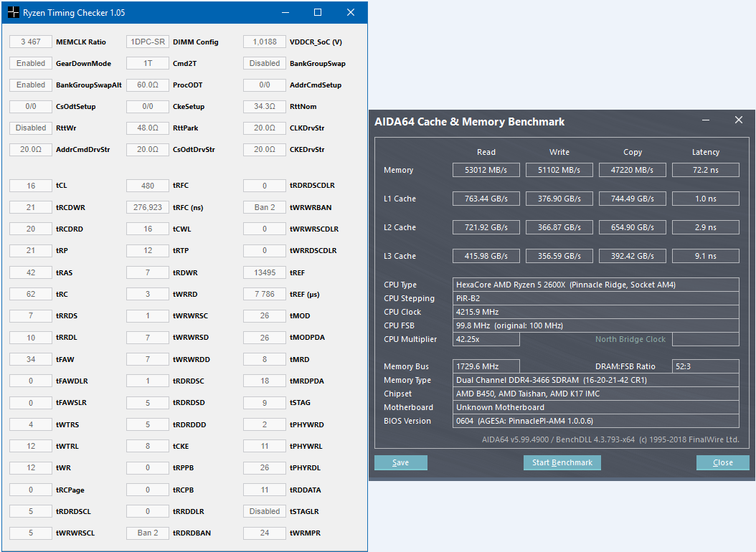Select the tCL value field
This screenshot has width=756, height=552.
(x=31, y=186)
